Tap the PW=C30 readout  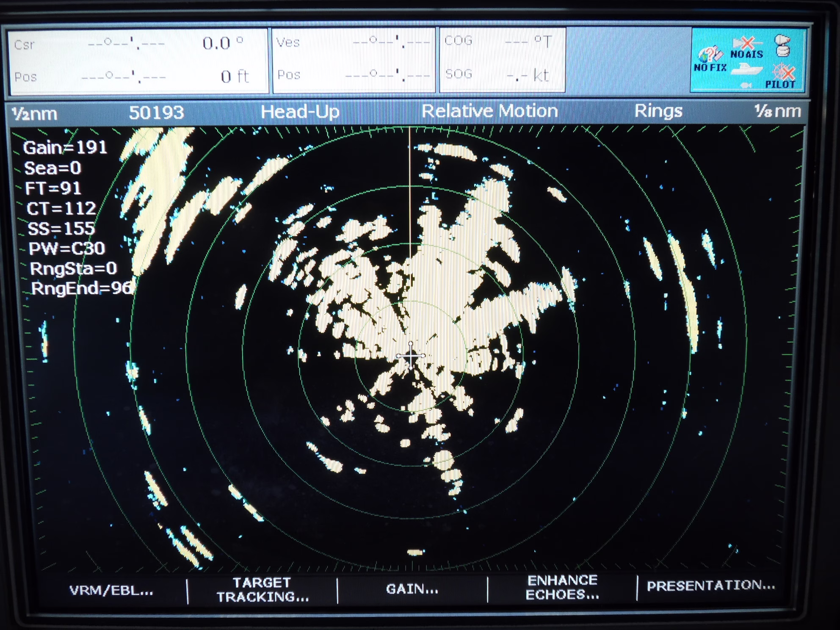(66, 249)
